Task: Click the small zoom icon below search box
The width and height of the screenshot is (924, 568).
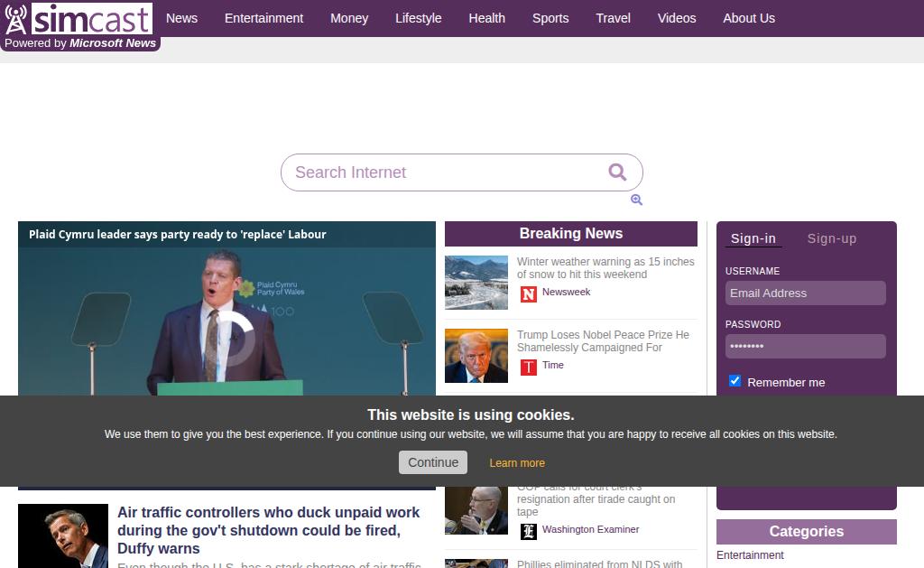Action: click(636, 200)
